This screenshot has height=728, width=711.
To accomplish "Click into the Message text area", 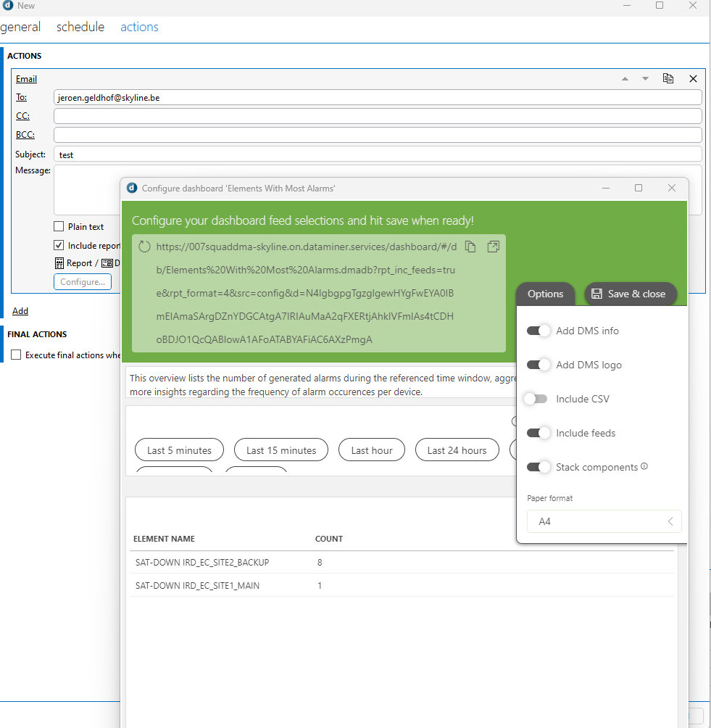I will click(87, 189).
